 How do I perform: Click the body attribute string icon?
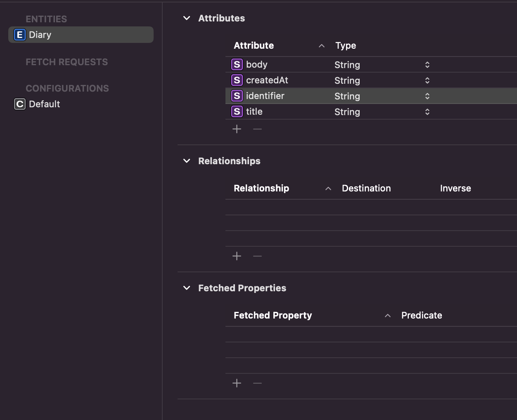coord(237,65)
